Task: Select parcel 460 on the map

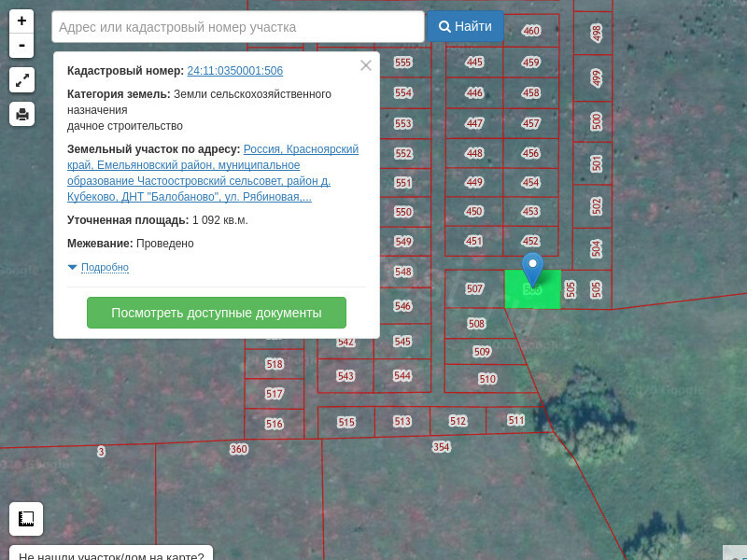Action: click(531, 31)
